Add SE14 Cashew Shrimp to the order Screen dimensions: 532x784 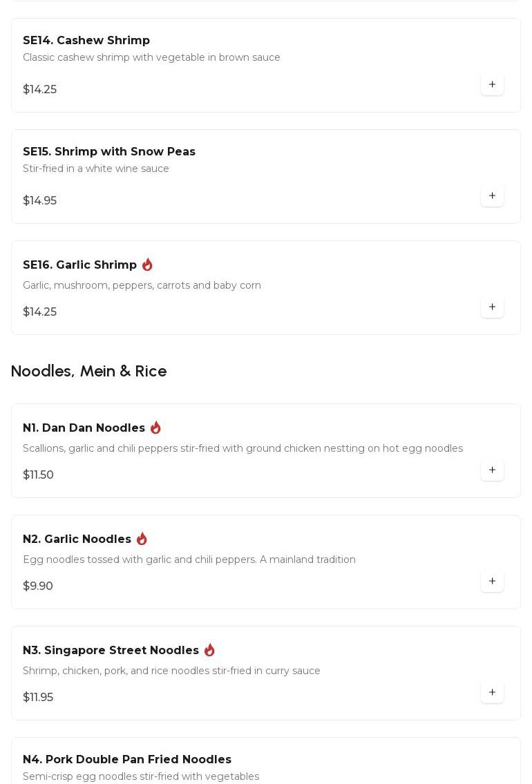(492, 84)
